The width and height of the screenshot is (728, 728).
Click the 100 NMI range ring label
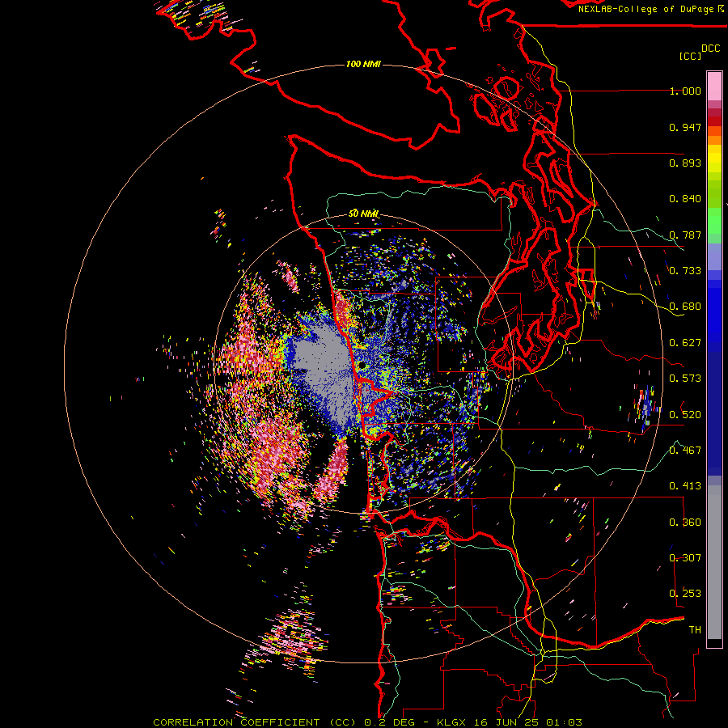click(363, 64)
